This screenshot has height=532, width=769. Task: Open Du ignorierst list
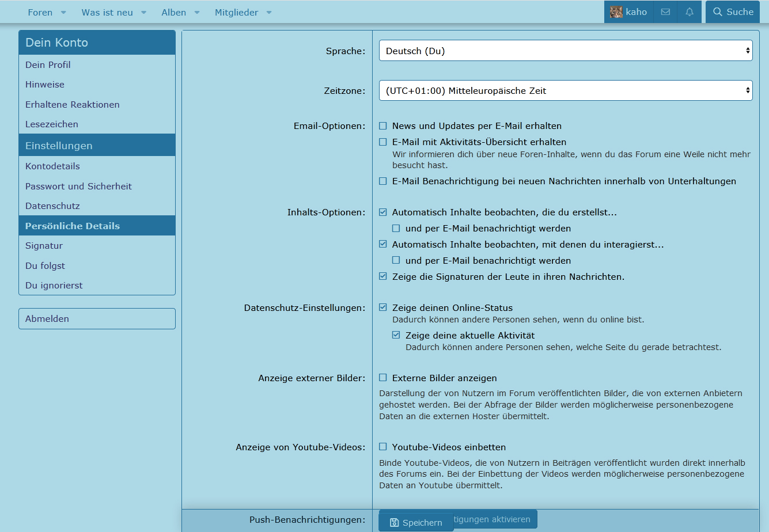coord(97,286)
